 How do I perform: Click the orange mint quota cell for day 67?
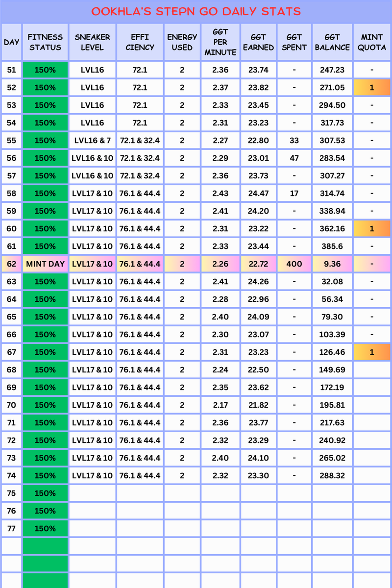point(372,352)
